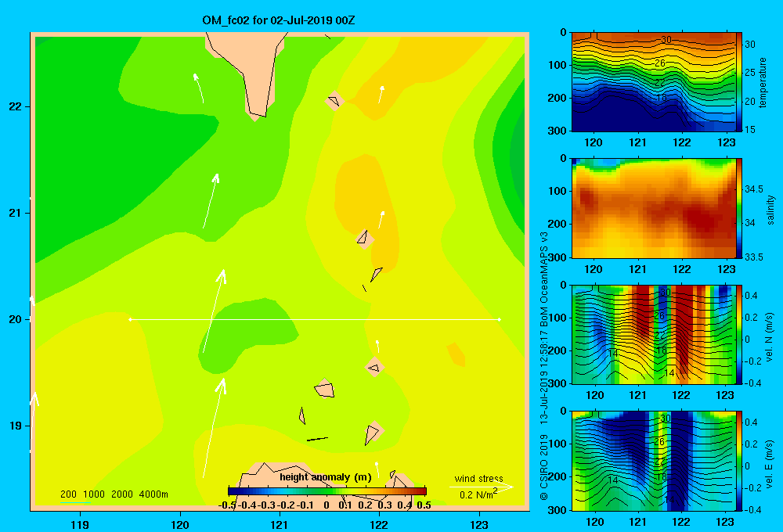
Task: Click the vertical "salinity" axis label
Action: (x=771, y=210)
